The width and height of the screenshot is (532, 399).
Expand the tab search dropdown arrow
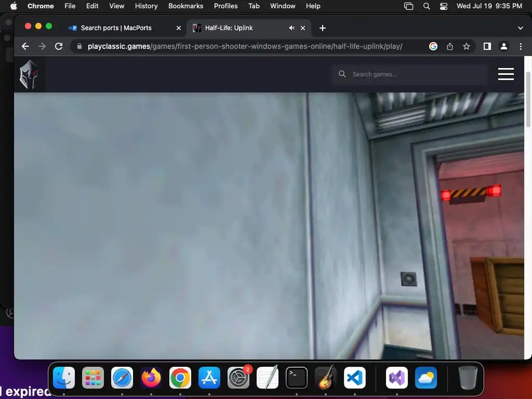(521, 28)
